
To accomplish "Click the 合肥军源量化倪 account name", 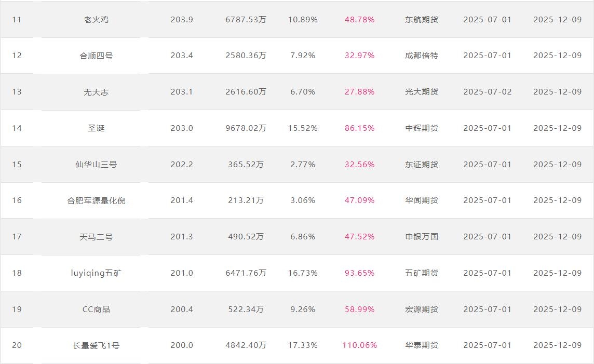I will tap(96, 200).
